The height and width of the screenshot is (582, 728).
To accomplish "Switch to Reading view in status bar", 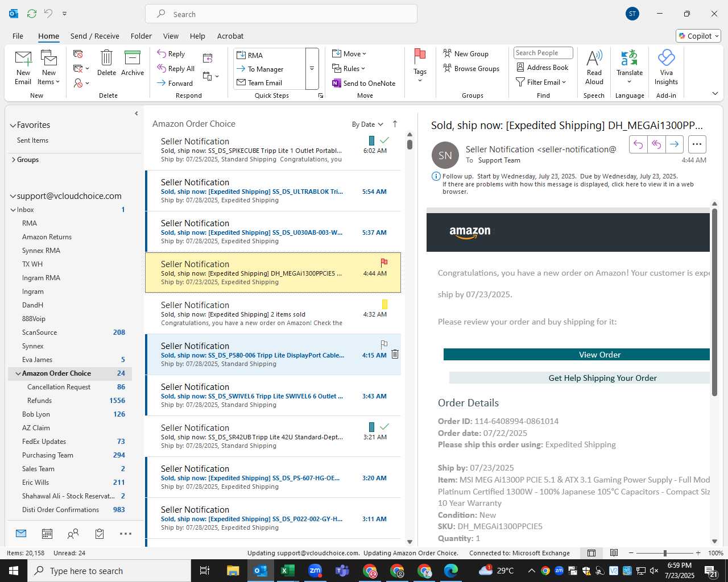I will (614, 553).
